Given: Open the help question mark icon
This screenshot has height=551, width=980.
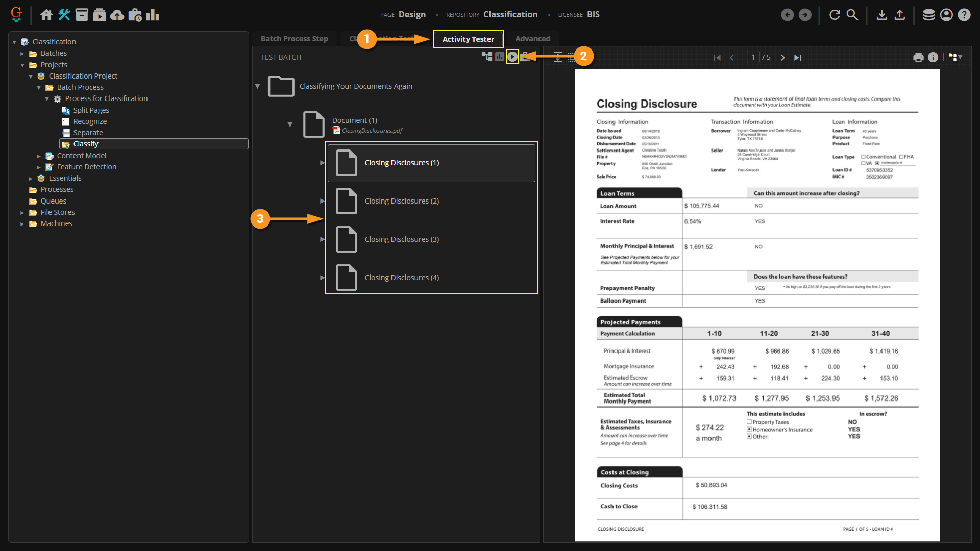Looking at the screenshot, I should click(964, 15).
